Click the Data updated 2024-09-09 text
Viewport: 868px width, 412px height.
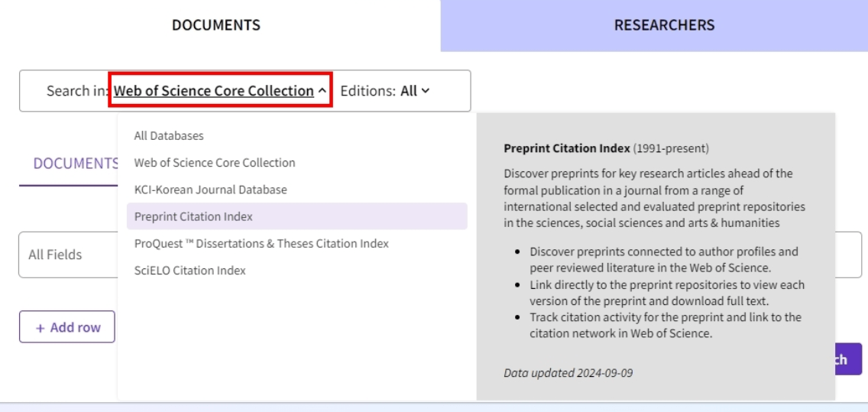(x=568, y=373)
